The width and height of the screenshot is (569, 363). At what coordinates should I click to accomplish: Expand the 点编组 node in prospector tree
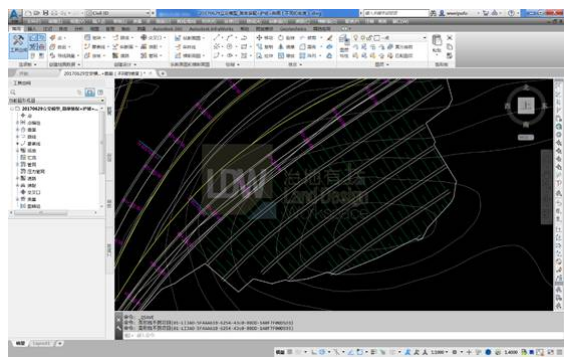(x=17, y=123)
